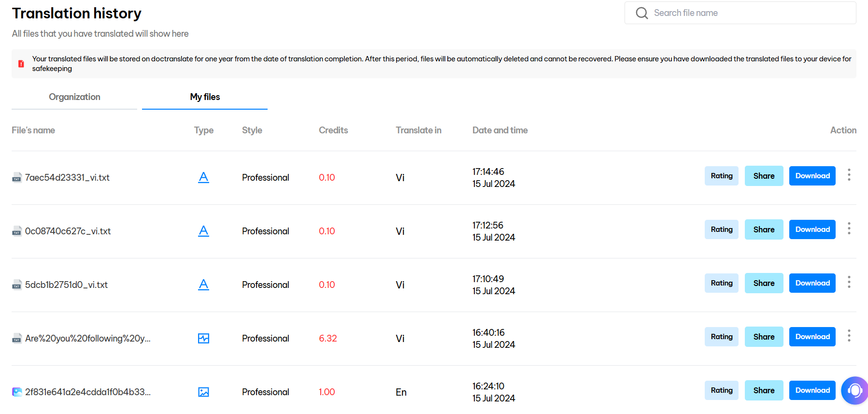Viewport: 868px width, 414px height.
Task: Open the support chat bubble icon
Action: [x=854, y=390]
